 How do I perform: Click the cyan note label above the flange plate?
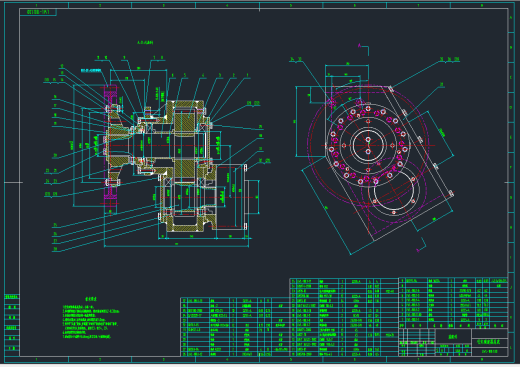pyautogui.click(x=91, y=70)
